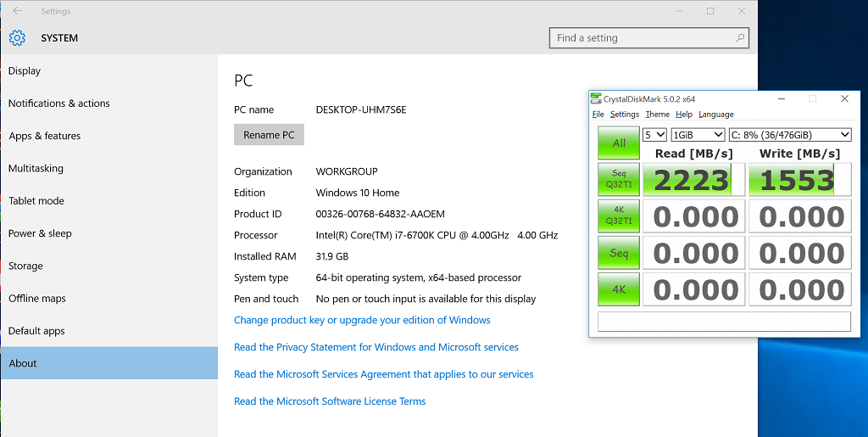Click the empty comment box in CrystalDiskMark
This screenshot has width=868, height=437.
pyautogui.click(x=724, y=322)
